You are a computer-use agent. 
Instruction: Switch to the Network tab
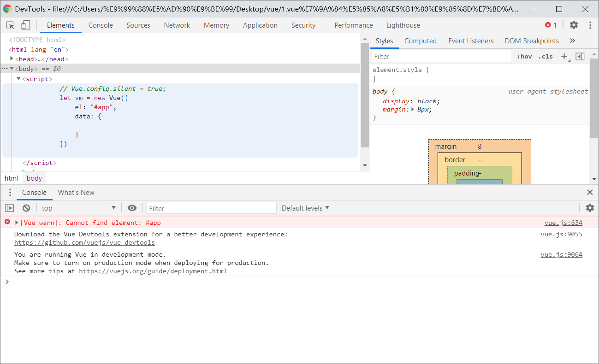click(x=177, y=25)
